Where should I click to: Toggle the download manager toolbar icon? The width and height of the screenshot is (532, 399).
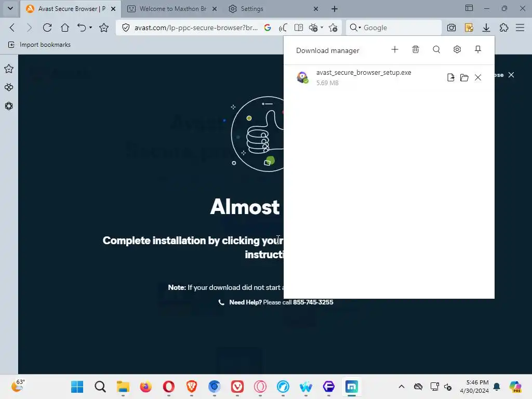[486, 28]
